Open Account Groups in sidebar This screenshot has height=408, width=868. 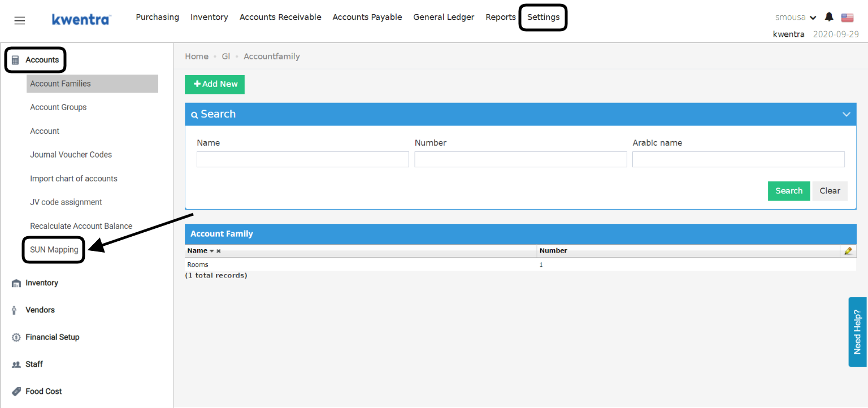(58, 107)
